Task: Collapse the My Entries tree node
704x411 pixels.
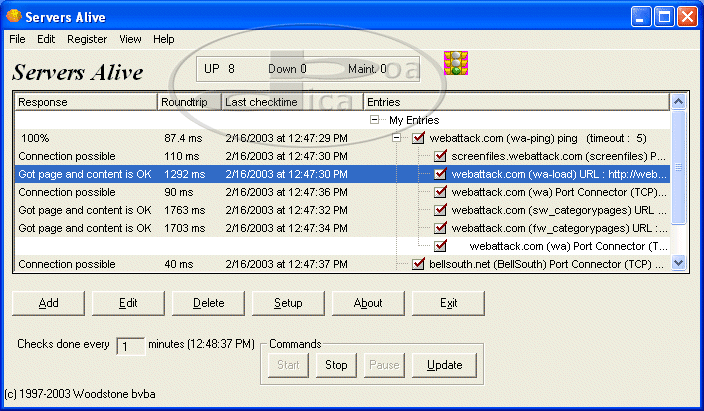Action: pyautogui.click(x=375, y=120)
